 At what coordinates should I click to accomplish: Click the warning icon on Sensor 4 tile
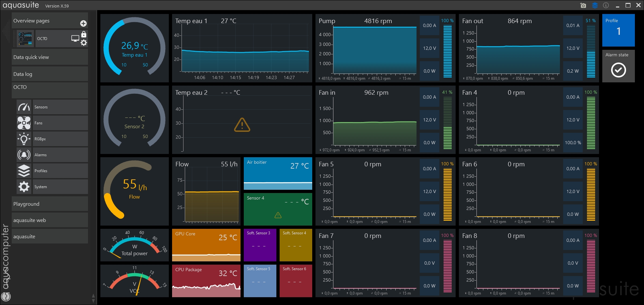point(278,215)
